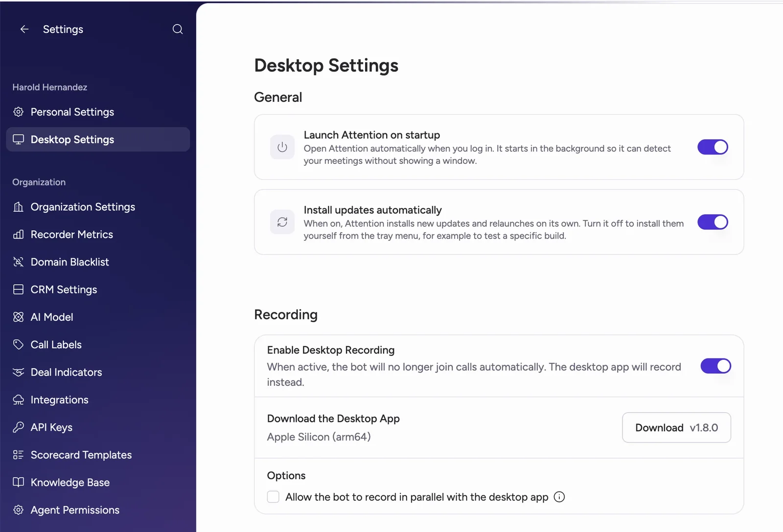Open Scorecard Templates page
Viewport: 783px width, 532px height.
[x=98, y=455]
